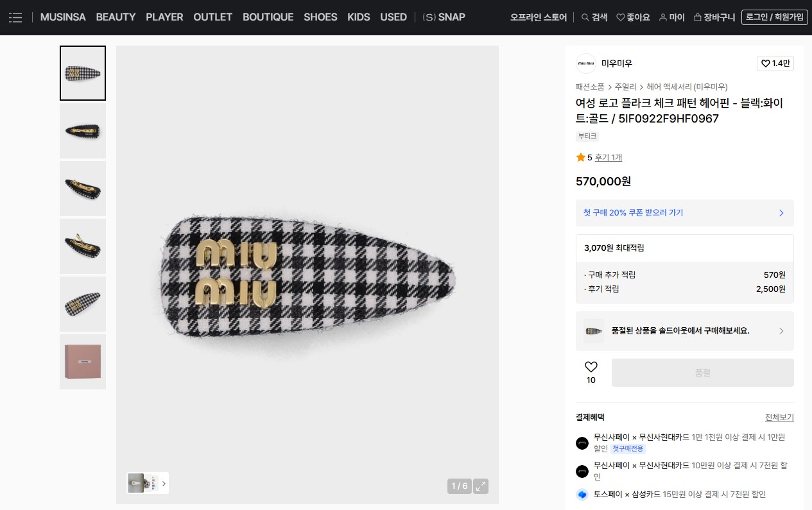
Task: Open the SNAP section icon
Action: click(429, 17)
